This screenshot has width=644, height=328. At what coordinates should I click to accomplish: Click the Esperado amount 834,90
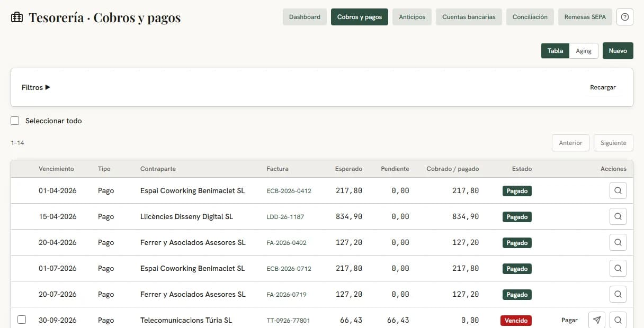(x=349, y=216)
